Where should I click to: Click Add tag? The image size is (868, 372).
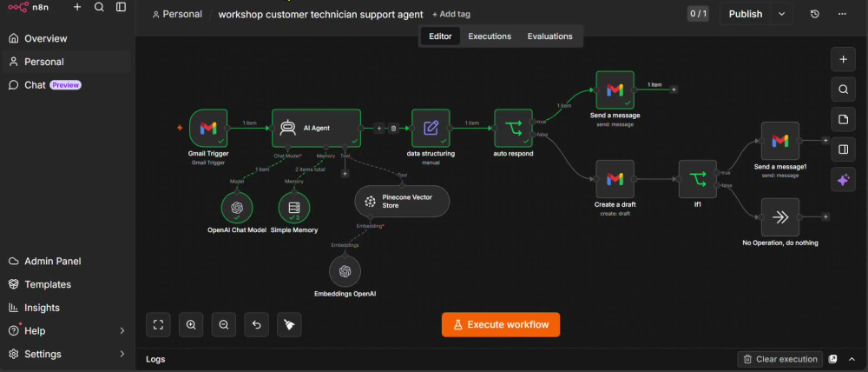coord(451,15)
